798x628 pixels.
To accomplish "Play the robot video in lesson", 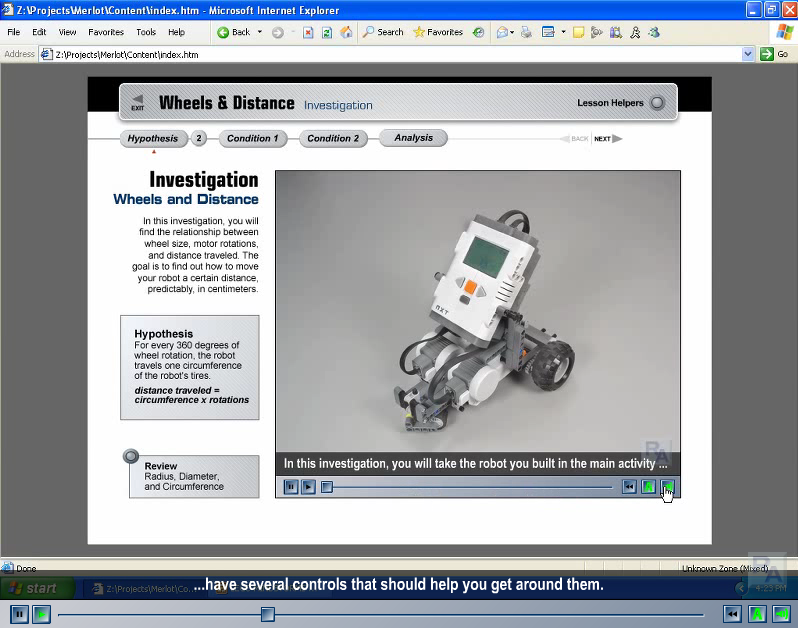I will point(308,487).
